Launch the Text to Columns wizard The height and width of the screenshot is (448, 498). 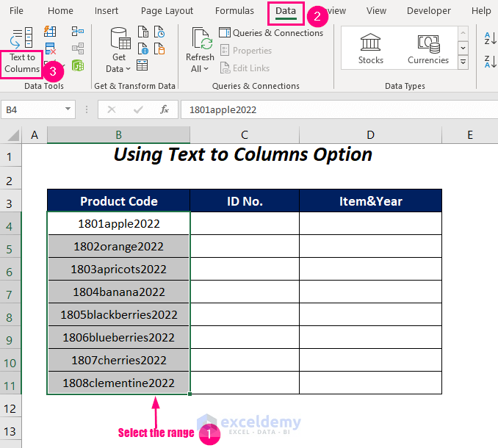click(21, 51)
